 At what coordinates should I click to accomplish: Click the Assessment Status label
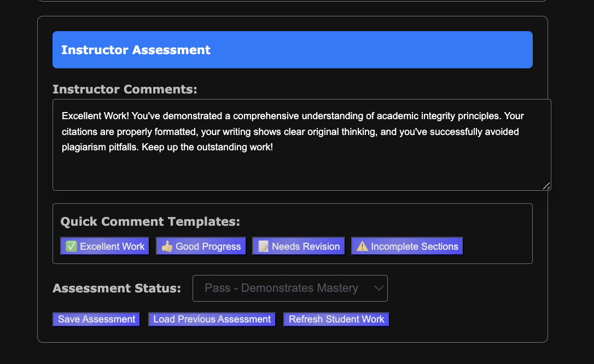pos(117,288)
